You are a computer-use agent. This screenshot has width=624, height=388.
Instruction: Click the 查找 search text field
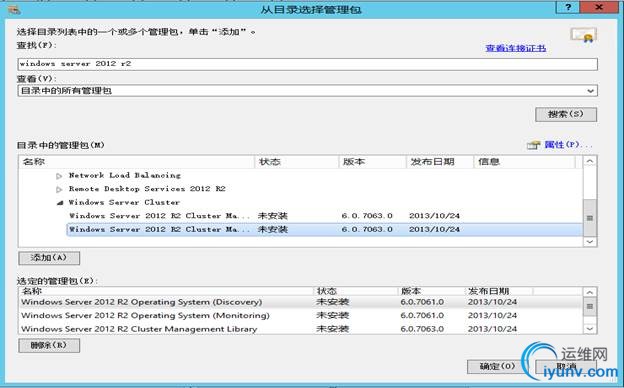click(308, 64)
